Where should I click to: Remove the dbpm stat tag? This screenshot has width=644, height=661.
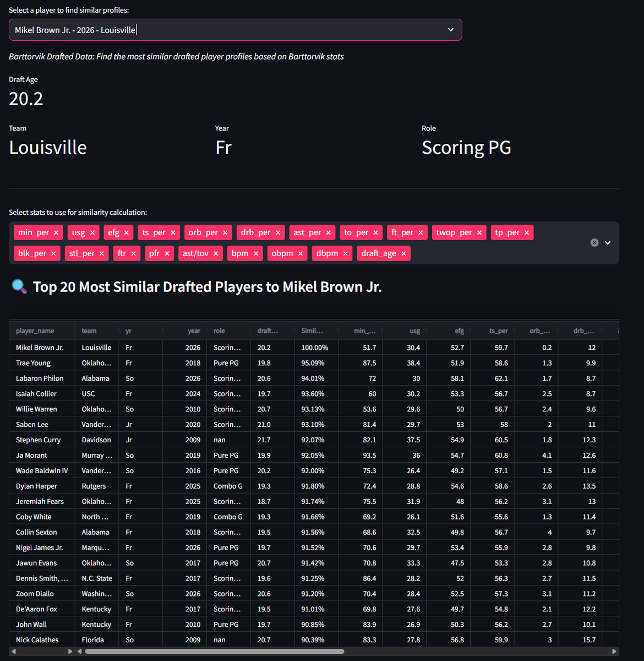346,253
